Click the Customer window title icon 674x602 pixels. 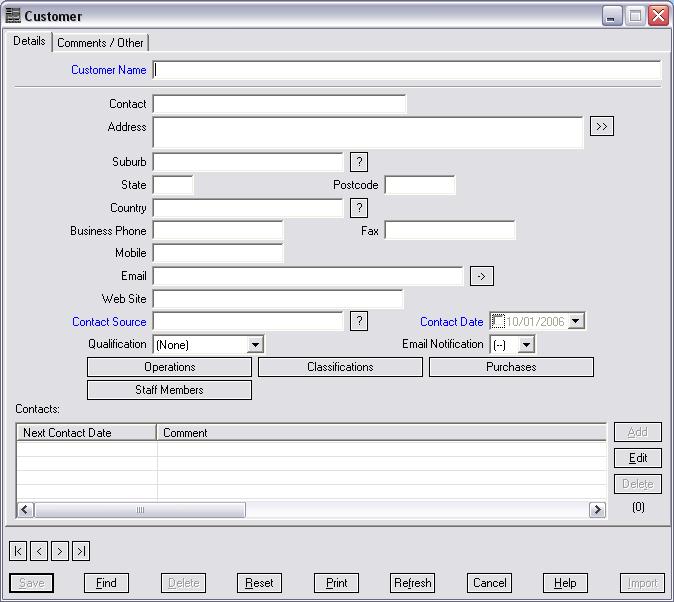13,16
